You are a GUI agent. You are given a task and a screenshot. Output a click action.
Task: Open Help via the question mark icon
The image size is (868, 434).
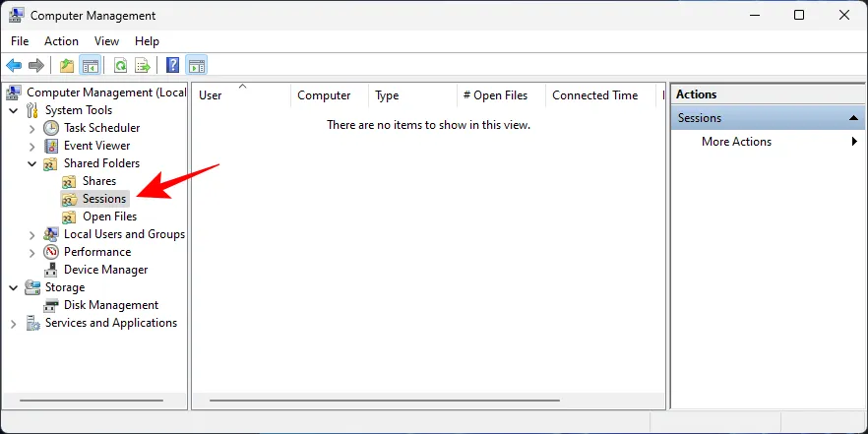[x=172, y=66]
